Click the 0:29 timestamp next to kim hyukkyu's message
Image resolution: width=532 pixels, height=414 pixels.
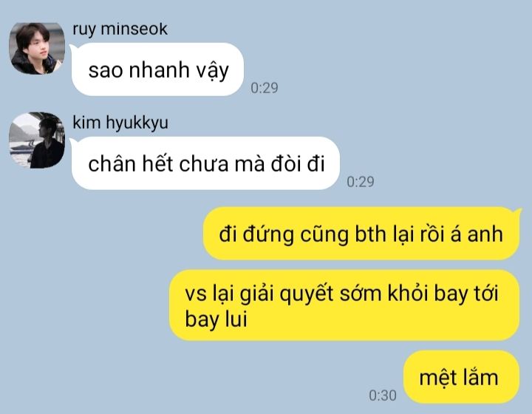point(361,182)
